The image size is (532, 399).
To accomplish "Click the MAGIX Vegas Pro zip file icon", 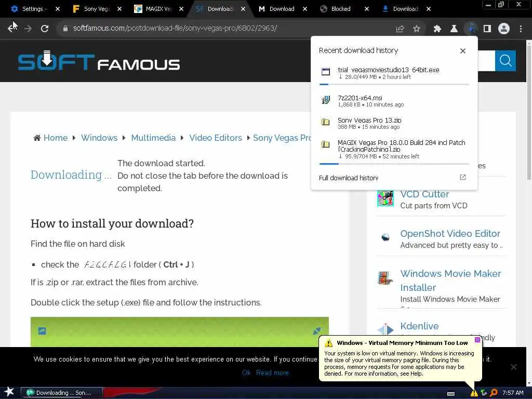I will (x=325, y=144).
